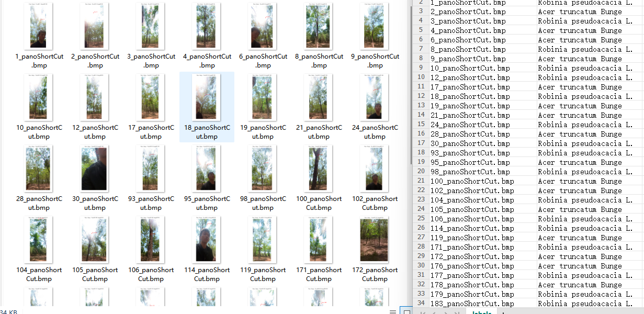644x314 pixels.
Task: Select spreadsheet row header 10
Action: (421, 77)
